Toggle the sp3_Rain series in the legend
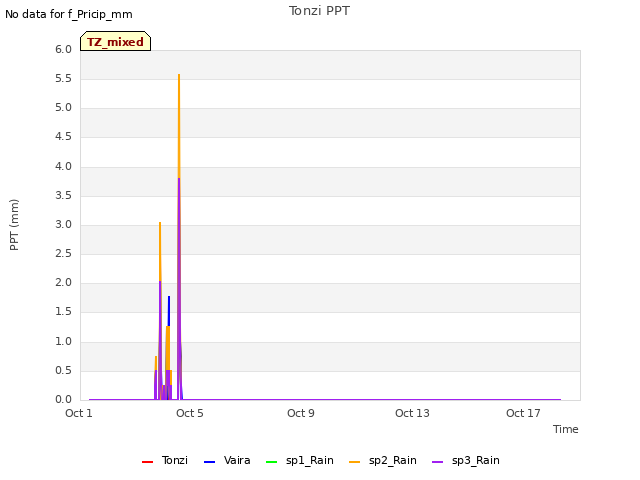 466,460
